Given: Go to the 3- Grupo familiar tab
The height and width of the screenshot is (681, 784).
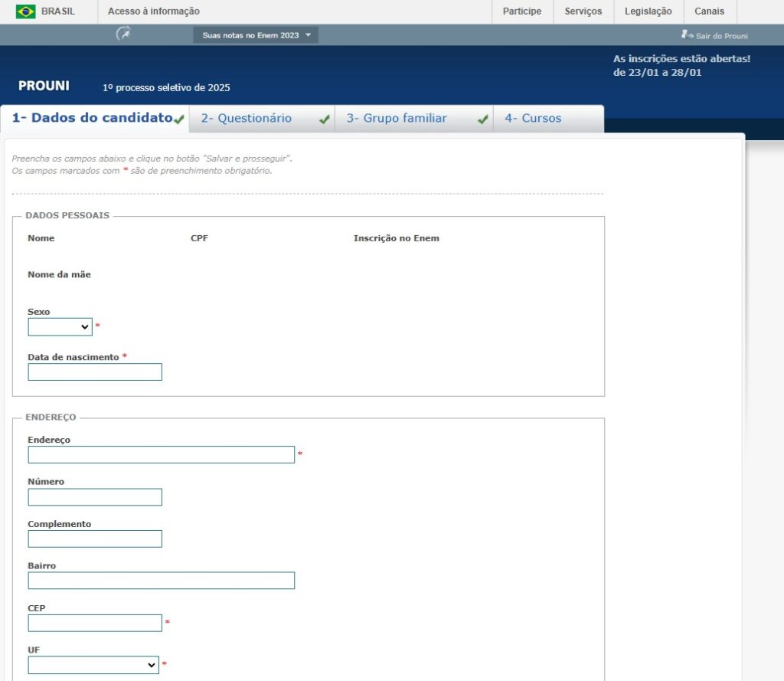Looking at the screenshot, I should 397,119.
